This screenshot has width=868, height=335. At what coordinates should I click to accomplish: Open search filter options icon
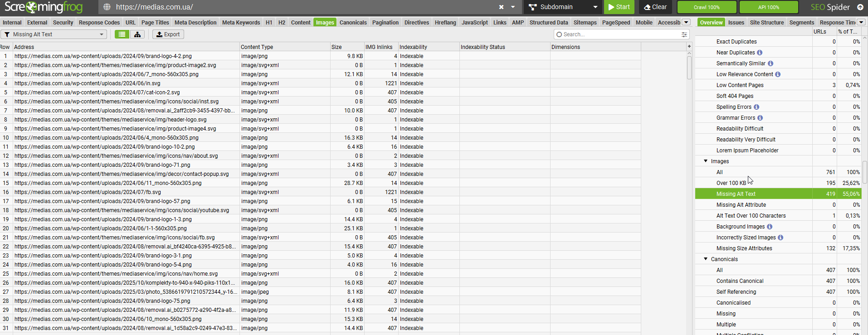(x=684, y=34)
